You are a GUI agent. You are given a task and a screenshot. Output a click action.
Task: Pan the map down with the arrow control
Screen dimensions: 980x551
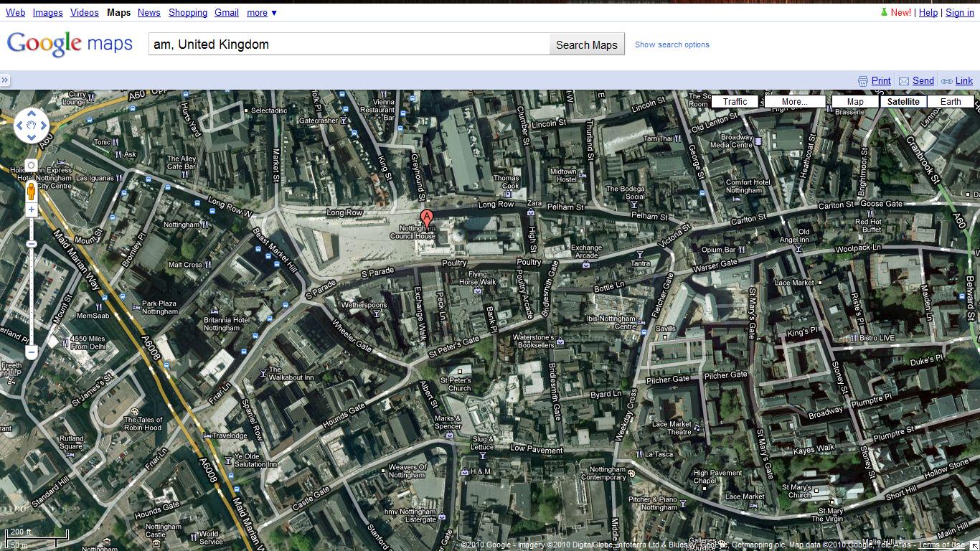[x=32, y=138]
